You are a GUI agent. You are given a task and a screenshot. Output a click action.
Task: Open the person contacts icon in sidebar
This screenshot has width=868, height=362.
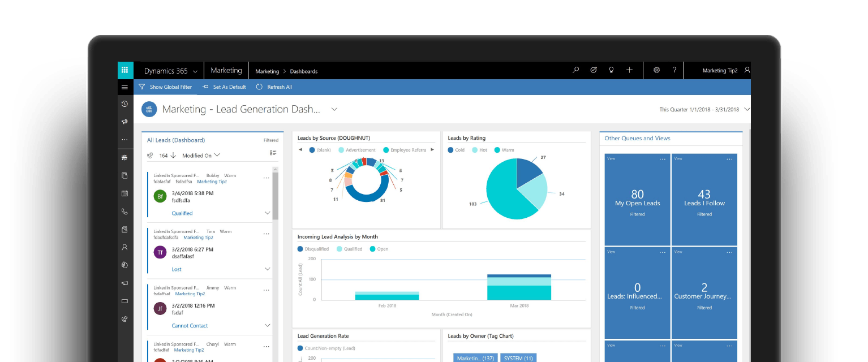[x=124, y=247]
